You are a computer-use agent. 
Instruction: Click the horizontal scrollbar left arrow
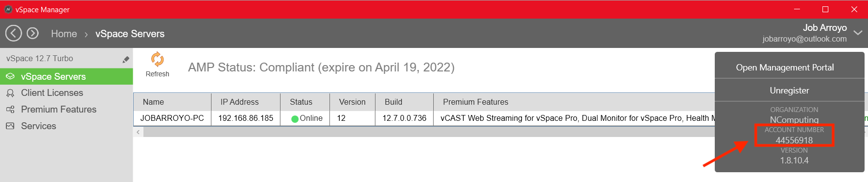tap(139, 132)
